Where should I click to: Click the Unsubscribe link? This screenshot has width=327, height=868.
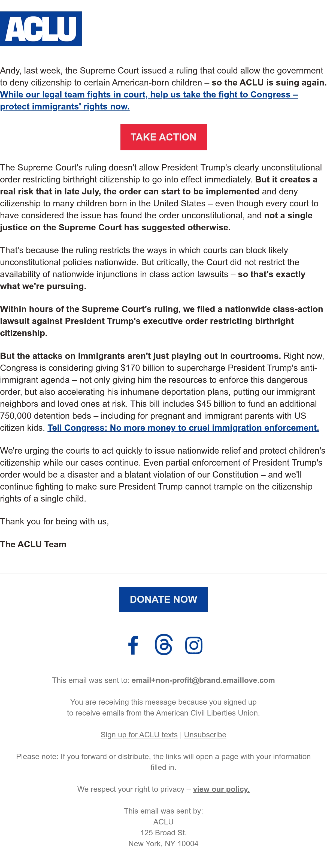coord(205,735)
